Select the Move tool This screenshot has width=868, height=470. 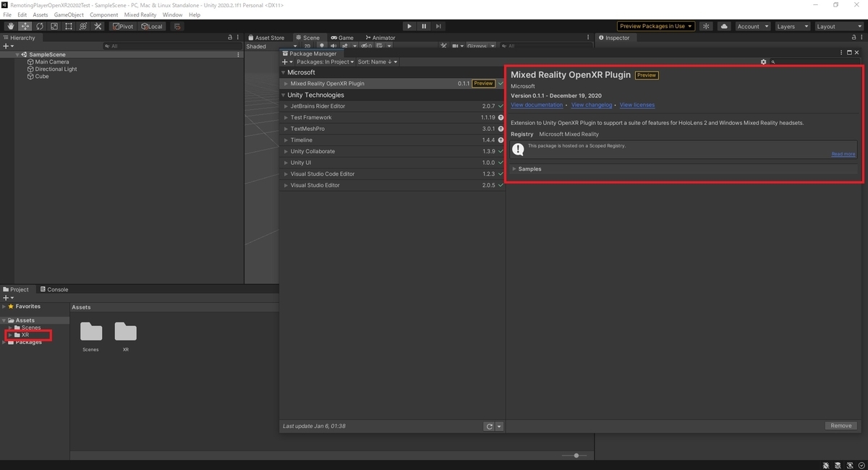[25, 26]
